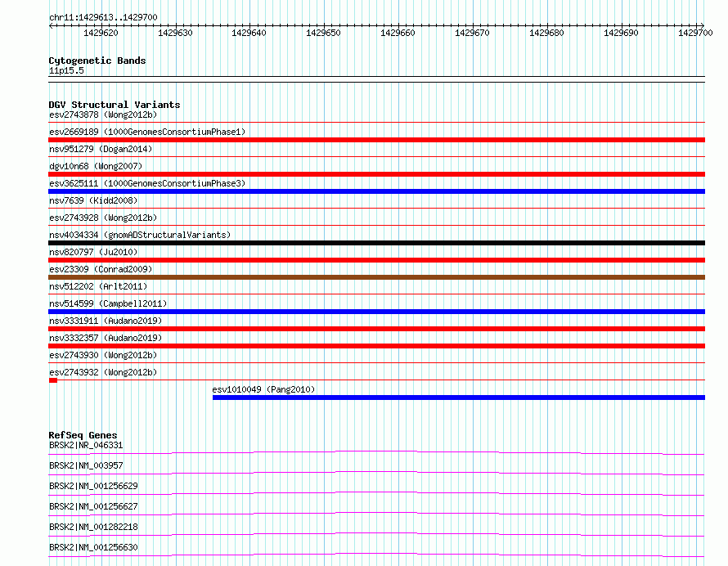Click the blue bar under esv3625111

point(376,191)
